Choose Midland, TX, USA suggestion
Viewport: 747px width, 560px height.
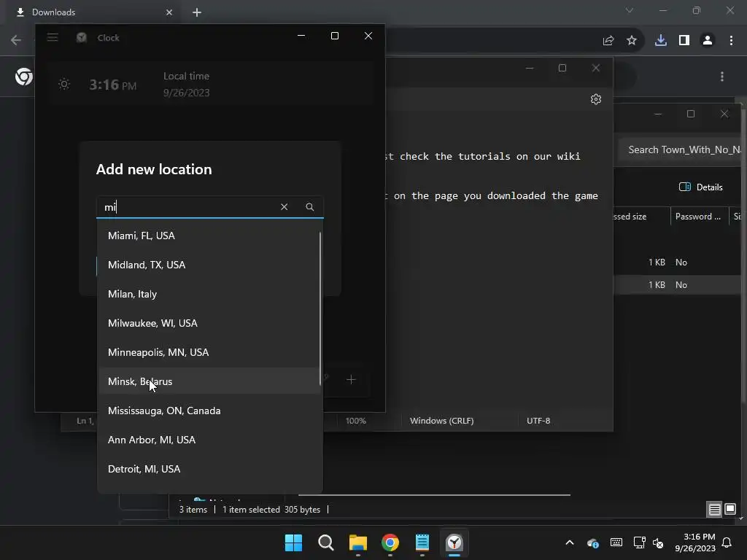209,265
